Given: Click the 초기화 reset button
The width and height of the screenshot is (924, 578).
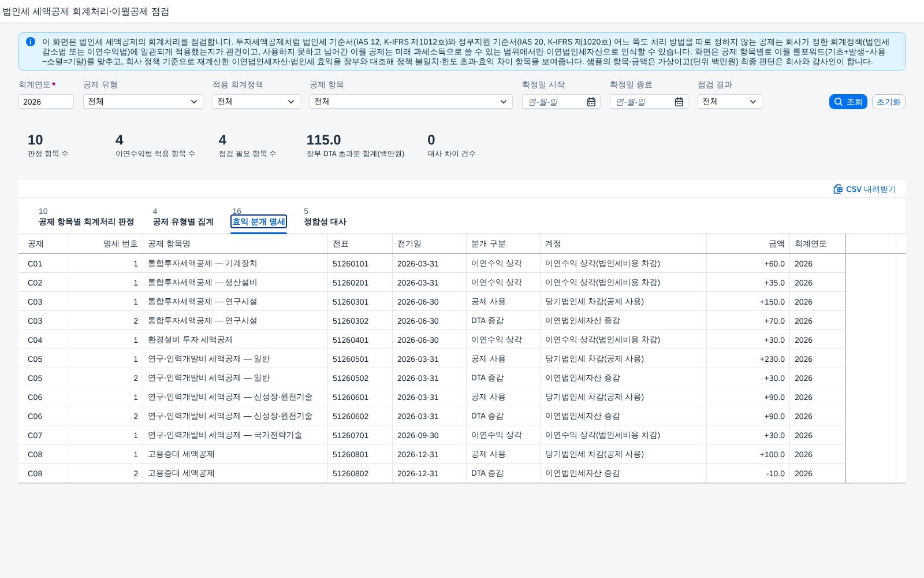Looking at the screenshot, I should [x=888, y=102].
